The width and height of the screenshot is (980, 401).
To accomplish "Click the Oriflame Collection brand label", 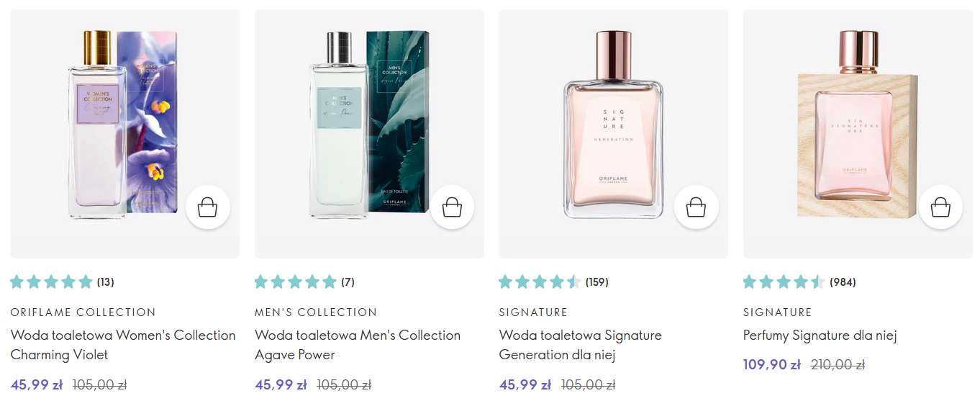I will click(x=83, y=312).
